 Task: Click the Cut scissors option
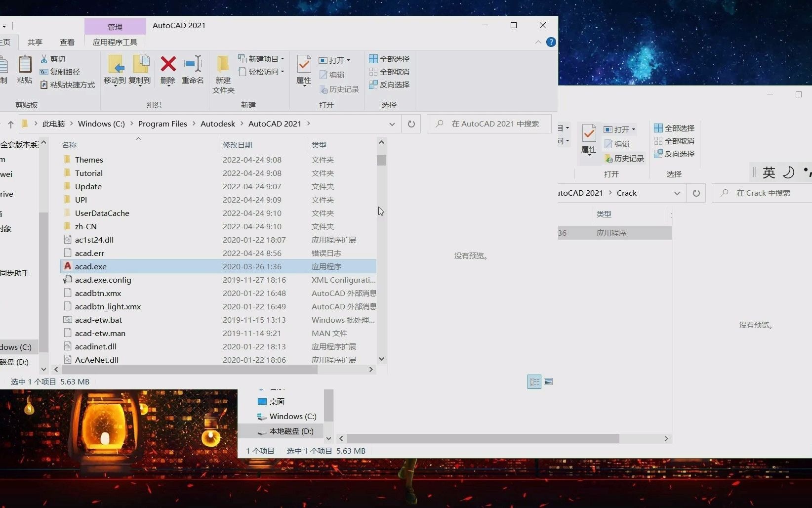(x=53, y=59)
